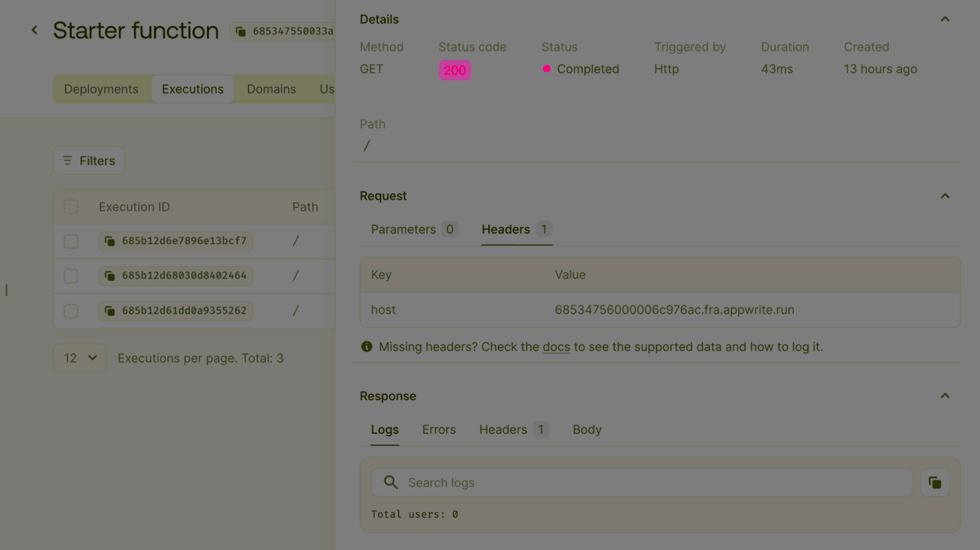
Task: Check the first execution row checkbox
Action: (70, 241)
